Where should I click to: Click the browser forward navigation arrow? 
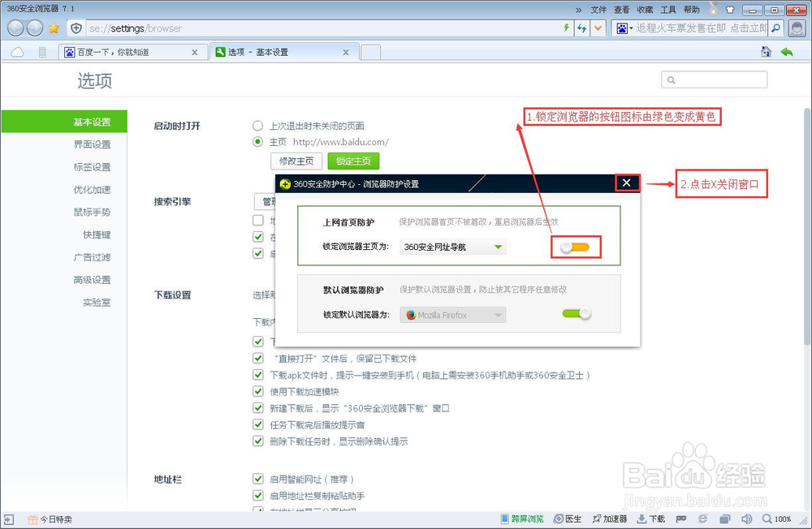coord(35,28)
